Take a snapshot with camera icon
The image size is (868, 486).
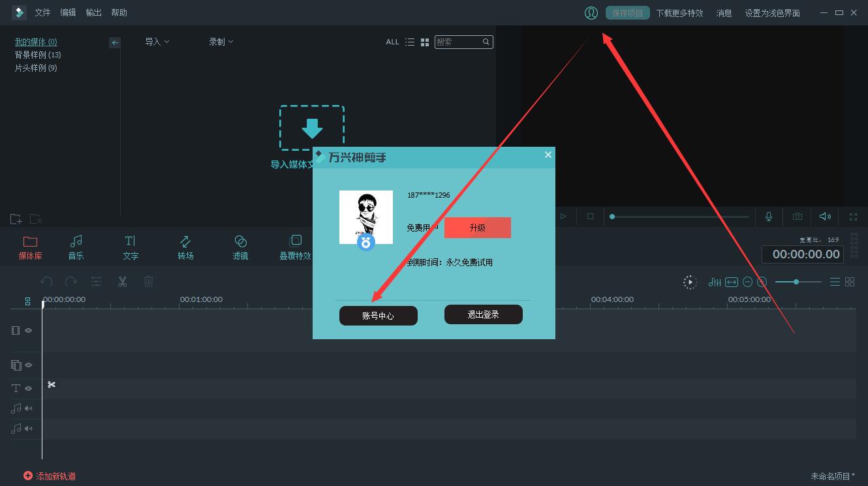click(798, 217)
